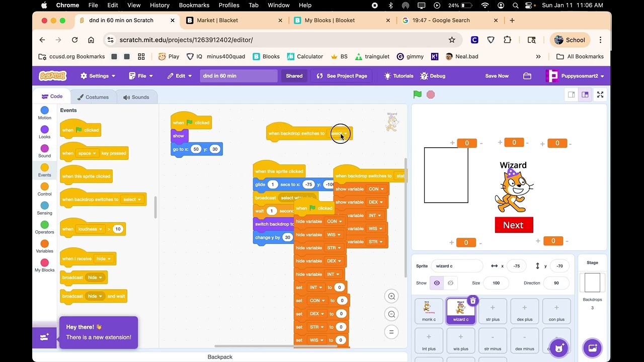The width and height of the screenshot is (644, 362).
Task: Select the My Blocks category
Action: pos(44,265)
